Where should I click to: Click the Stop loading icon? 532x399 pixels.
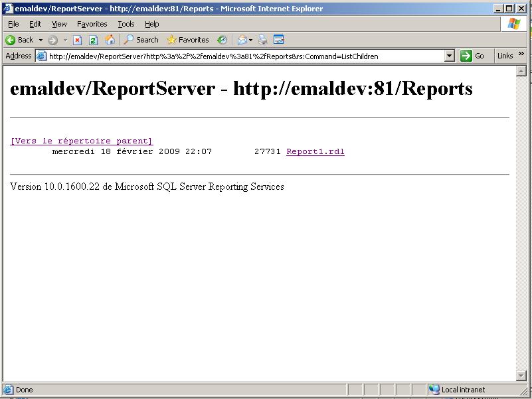coord(77,40)
